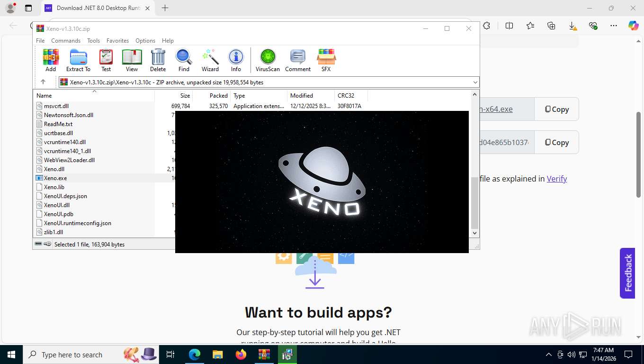Open Edge collections icon
Image resolution: width=644 pixels, height=364 pixels.
coord(551,26)
